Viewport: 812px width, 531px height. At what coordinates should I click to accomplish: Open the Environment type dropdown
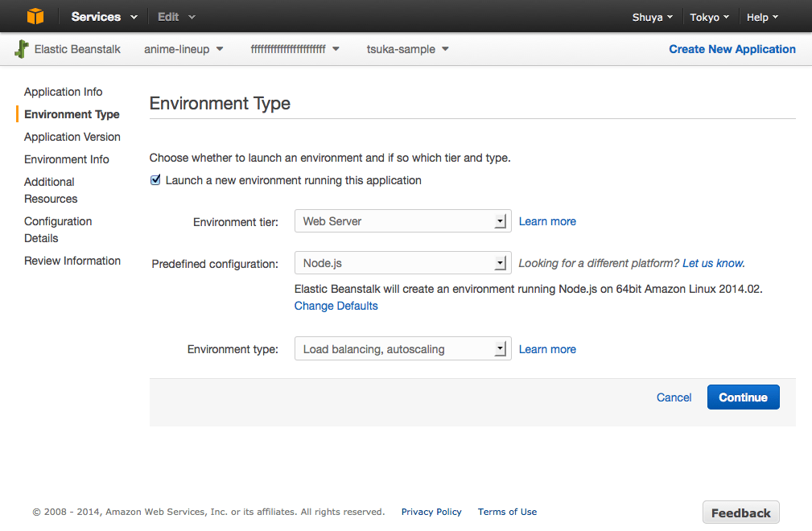[x=402, y=349]
